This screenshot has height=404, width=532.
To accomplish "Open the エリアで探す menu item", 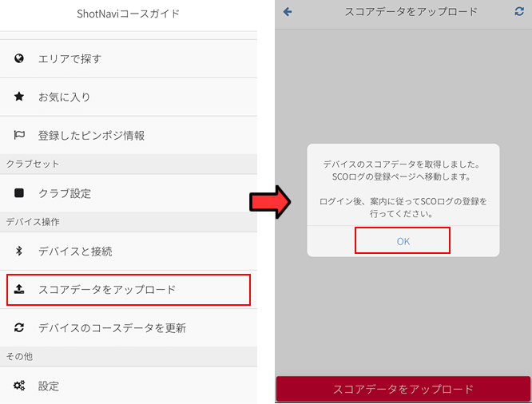I will point(69,58).
